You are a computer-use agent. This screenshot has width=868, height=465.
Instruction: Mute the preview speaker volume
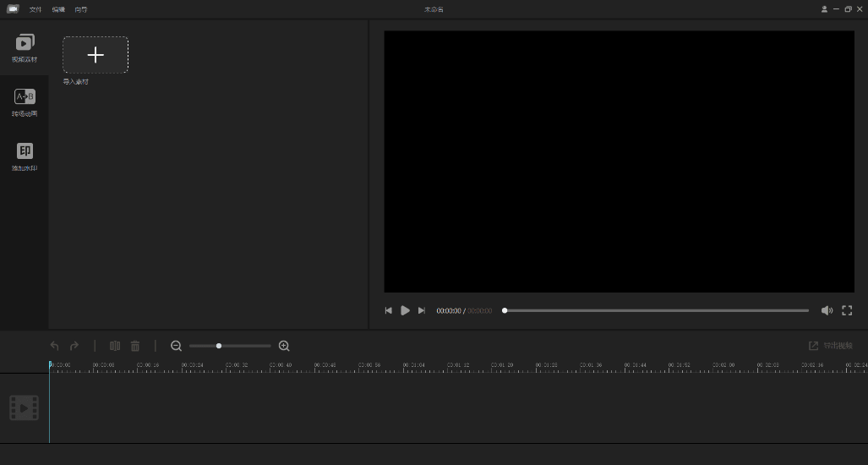pos(827,310)
